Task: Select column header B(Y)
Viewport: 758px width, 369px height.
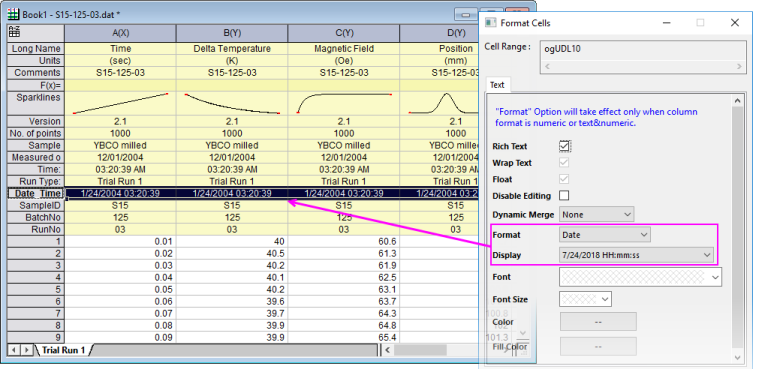Action: pyautogui.click(x=232, y=33)
